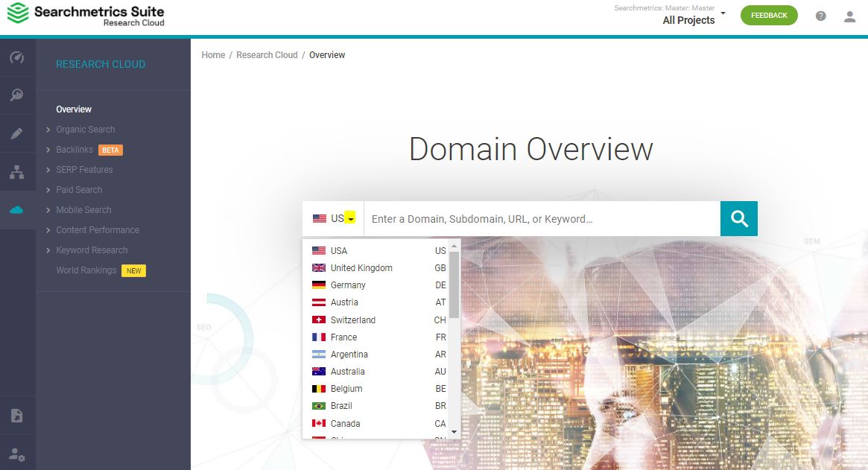The width and height of the screenshot is (868, 470).
Task: Select the Research Cloud cloud icon
Action: [16, 210]
